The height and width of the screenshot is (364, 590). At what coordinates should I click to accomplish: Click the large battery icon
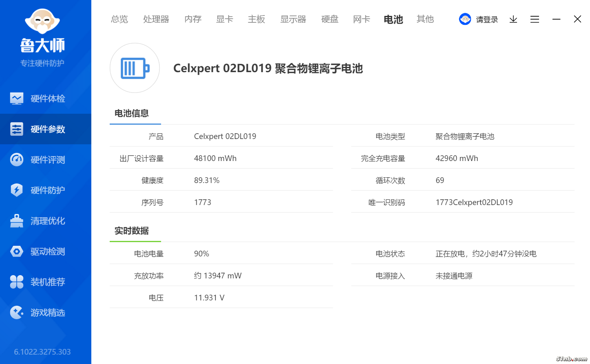click(135, 68)
